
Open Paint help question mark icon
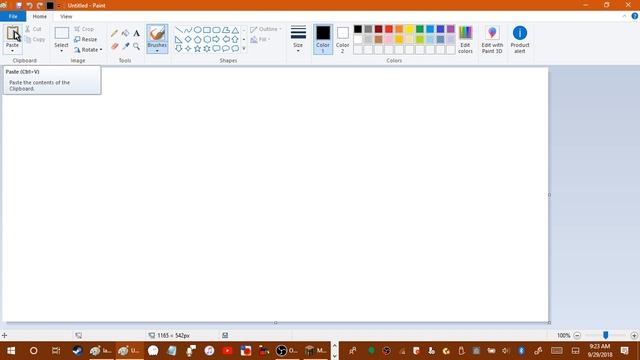pos(635,16)
